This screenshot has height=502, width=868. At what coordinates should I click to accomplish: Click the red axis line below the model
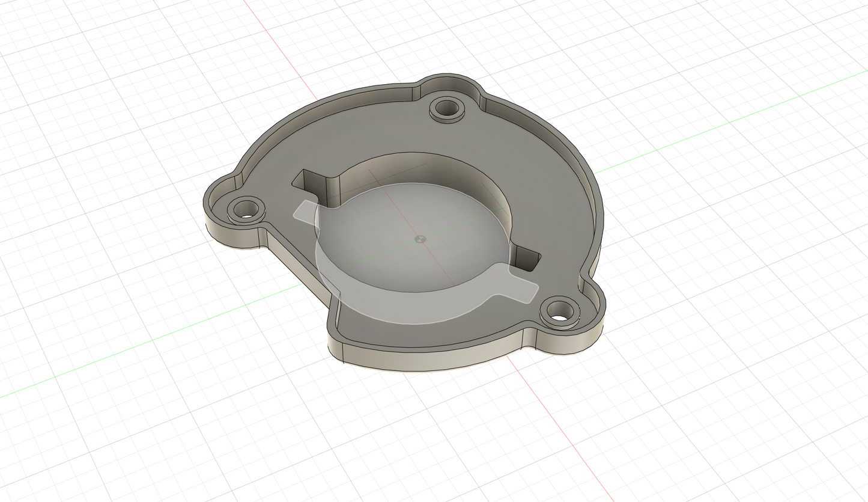pyautogui.click(x=559, y=427)
